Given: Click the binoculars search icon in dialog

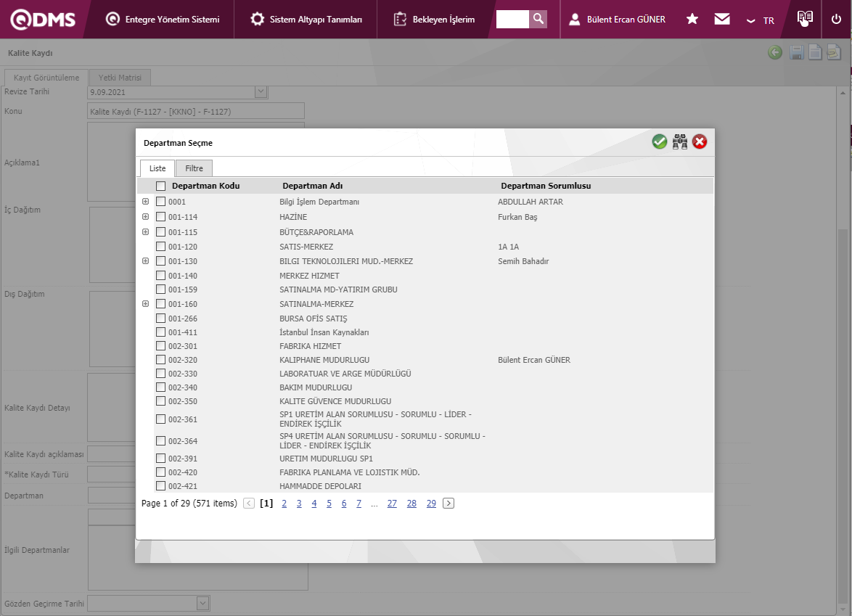Looking at the screenshot, I should pos(679,142).
